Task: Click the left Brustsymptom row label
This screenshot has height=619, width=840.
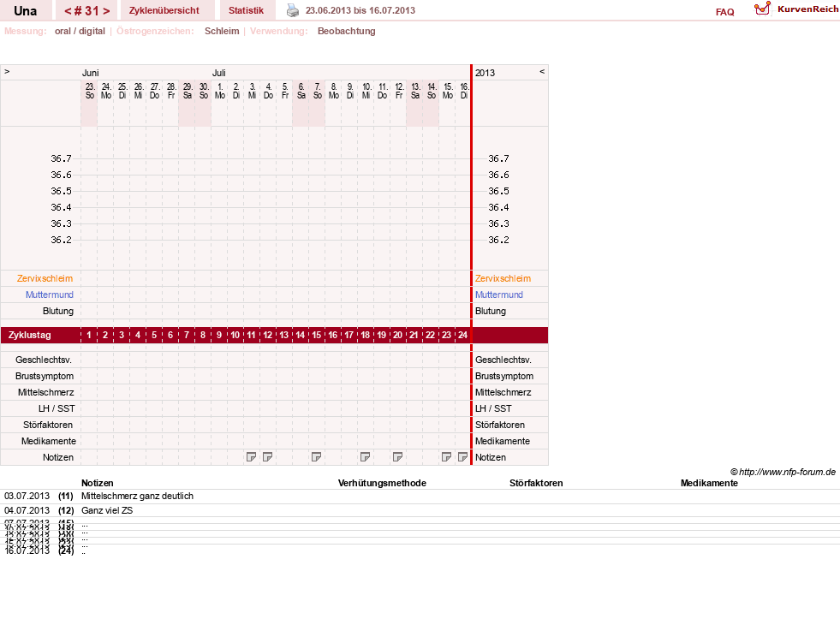Action: (45, 376)
